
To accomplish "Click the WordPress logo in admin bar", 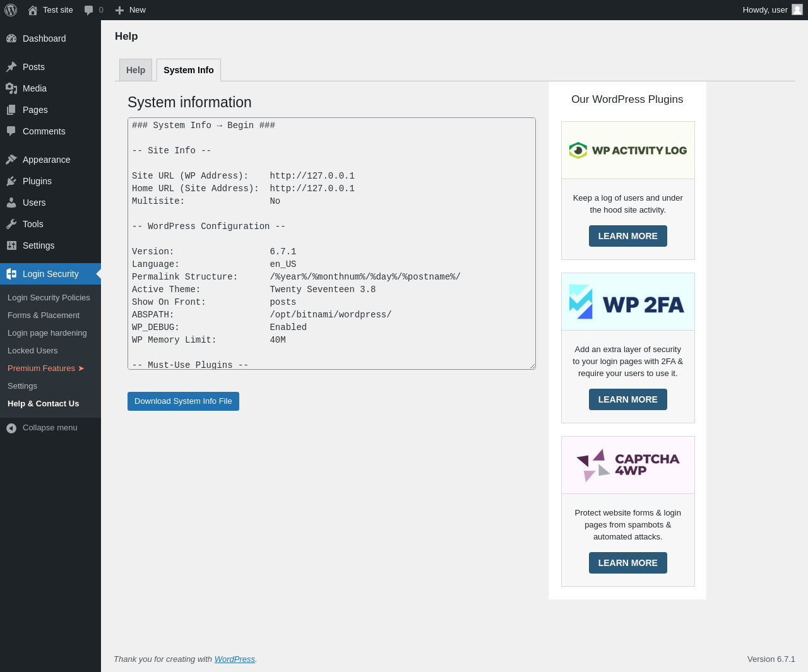I will point(11,10).
